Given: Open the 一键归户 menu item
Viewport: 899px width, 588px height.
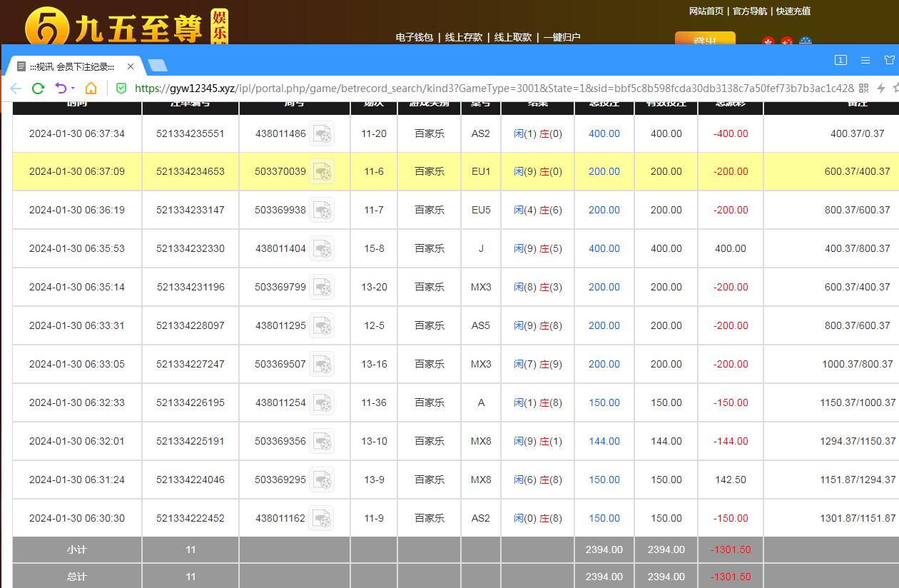Looking at the screenshot, I should pyautogui.click(x=562, y=37).
